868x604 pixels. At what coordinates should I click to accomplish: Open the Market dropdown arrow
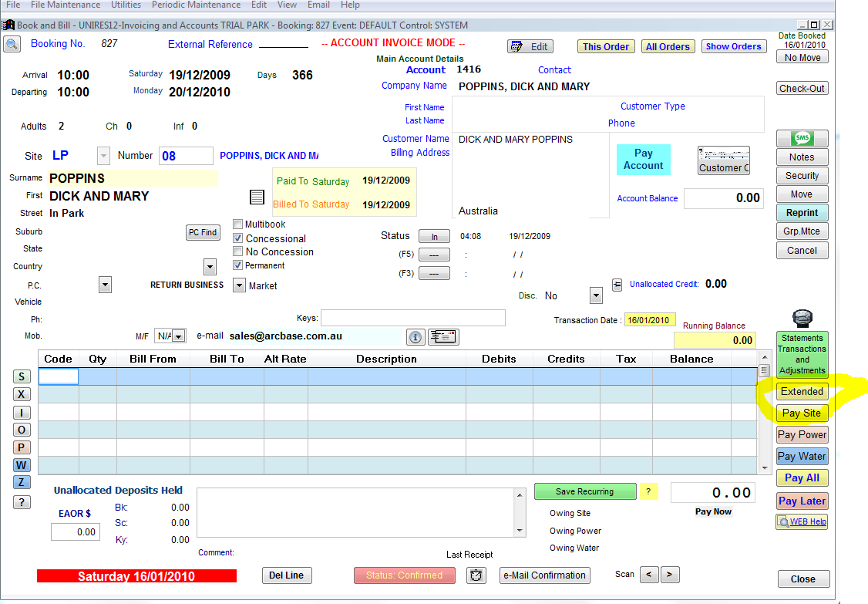[x=239, y=285]
